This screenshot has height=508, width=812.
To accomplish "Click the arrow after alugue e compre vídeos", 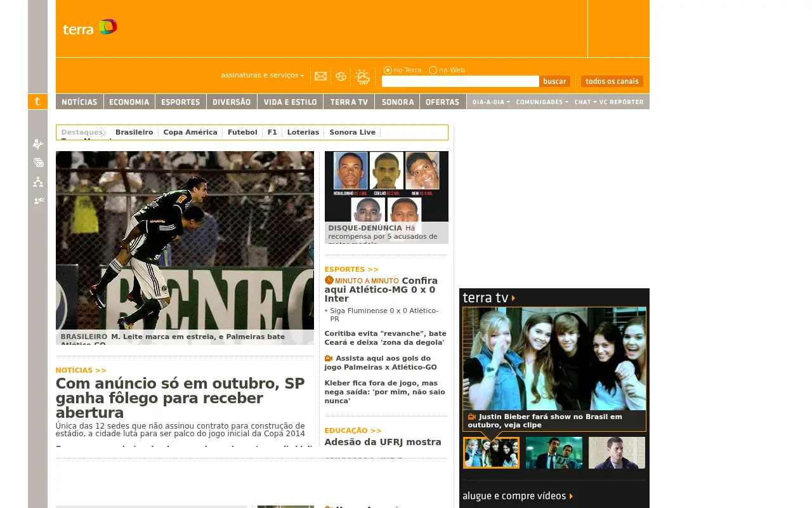I will pyautogui.click(x=571, y=496).
